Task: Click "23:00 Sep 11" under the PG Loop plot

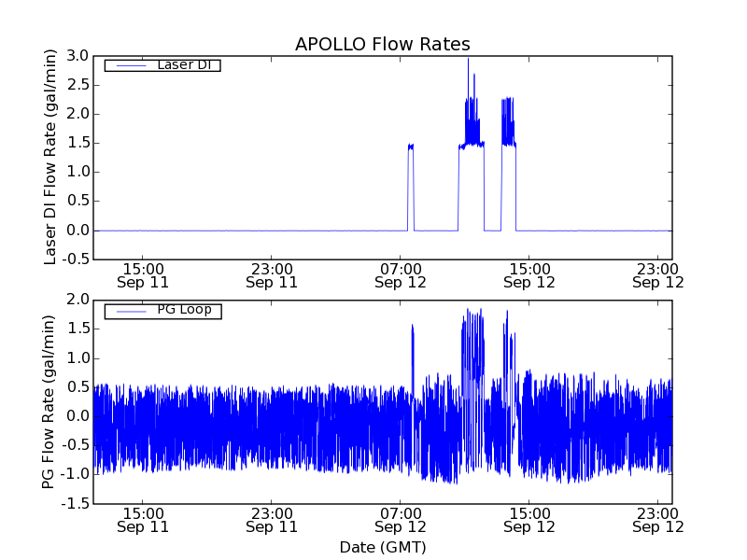Action: click(x=272, y=520)
